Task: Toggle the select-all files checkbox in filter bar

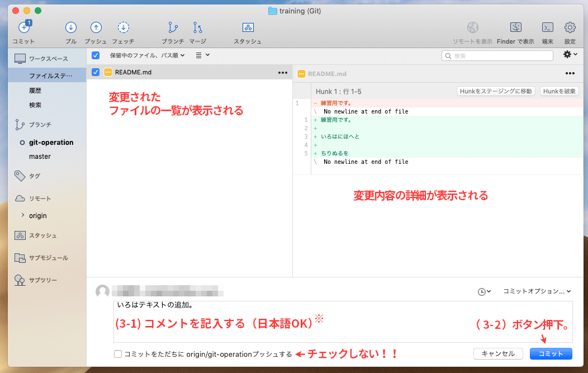Action: click(x=96, y=55)
